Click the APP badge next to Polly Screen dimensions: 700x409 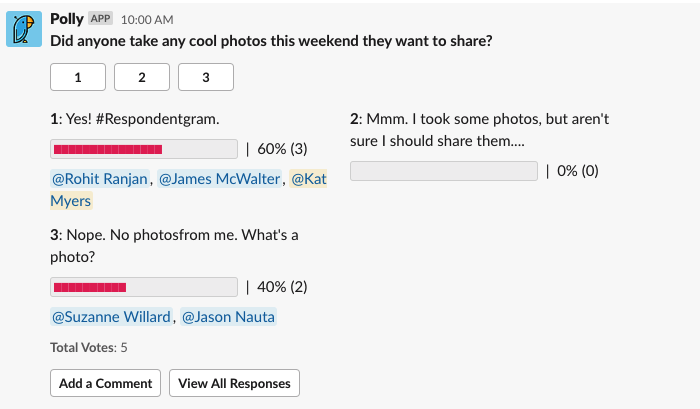[x=100, y=19]
